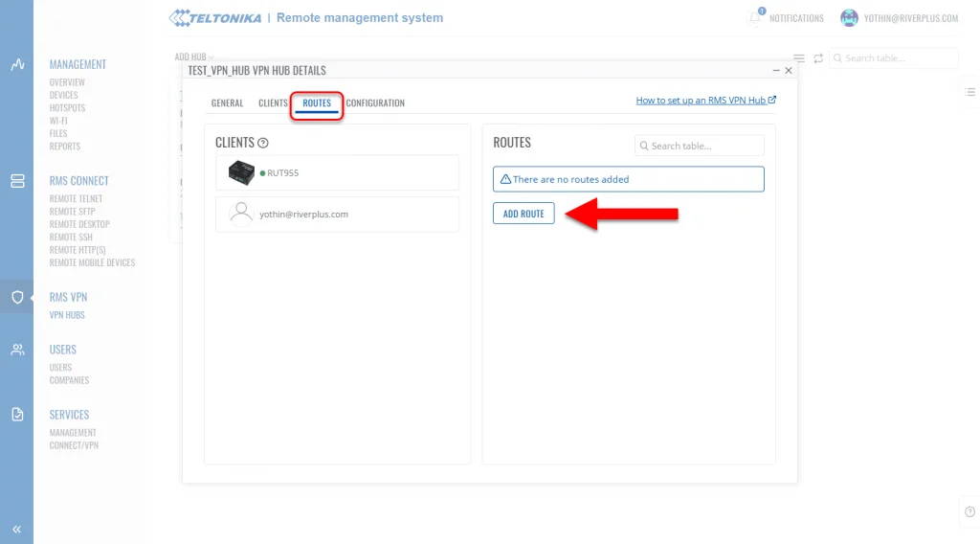980x544 pixels.
Task: Open Hotspots in the sidebar
Action: pyautogui.click(x=67, y=108)
